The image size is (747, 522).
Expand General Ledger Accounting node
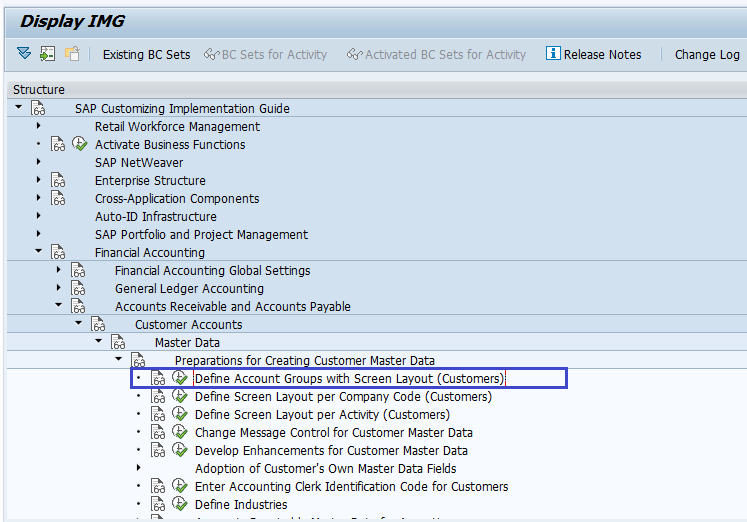59,288
